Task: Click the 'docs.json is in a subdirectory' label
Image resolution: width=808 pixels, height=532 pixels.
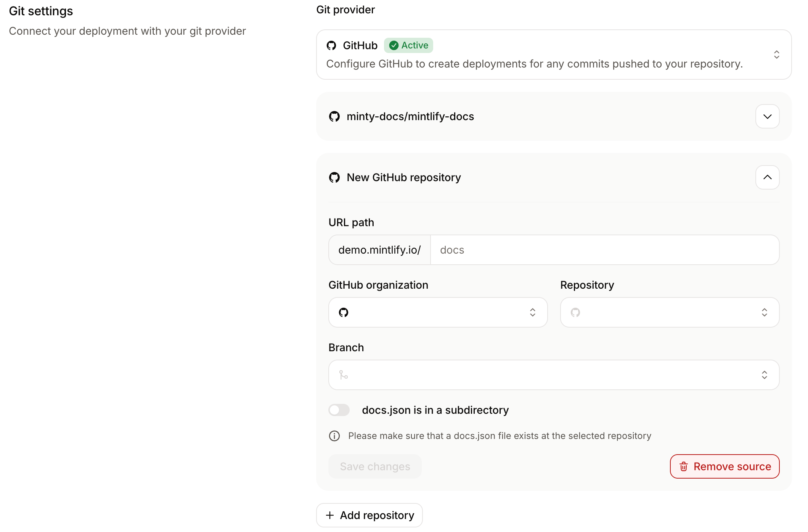Action: coord(435,410)
